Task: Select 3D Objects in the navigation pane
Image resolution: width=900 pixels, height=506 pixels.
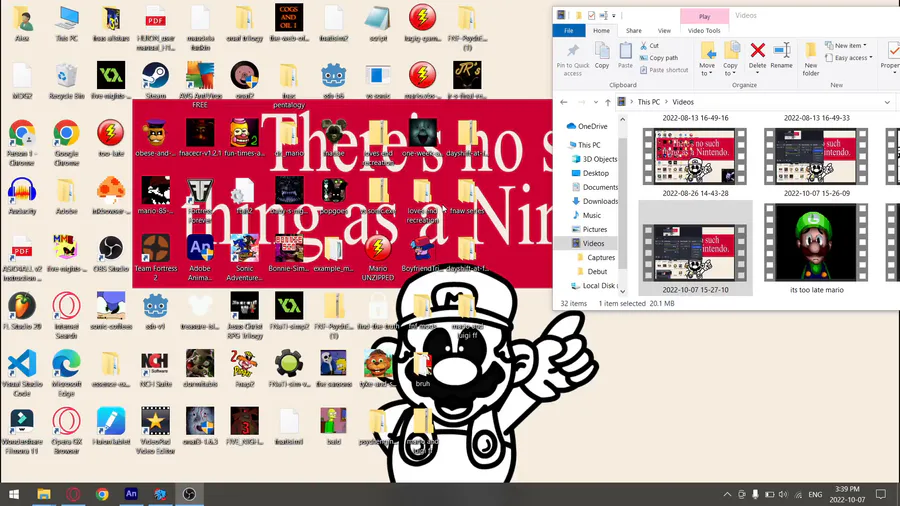Action: click(595, 159)
